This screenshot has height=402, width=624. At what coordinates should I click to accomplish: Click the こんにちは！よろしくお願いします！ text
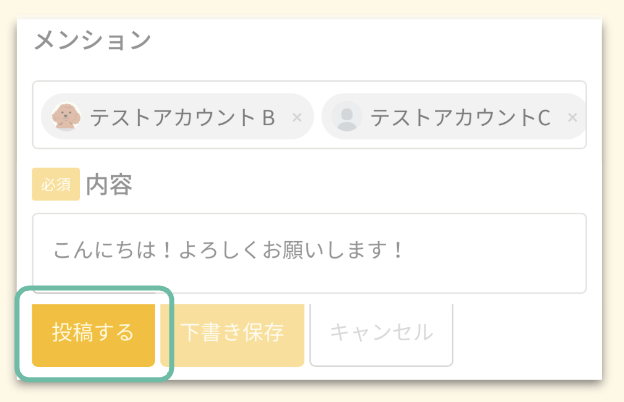coord(228,250)
